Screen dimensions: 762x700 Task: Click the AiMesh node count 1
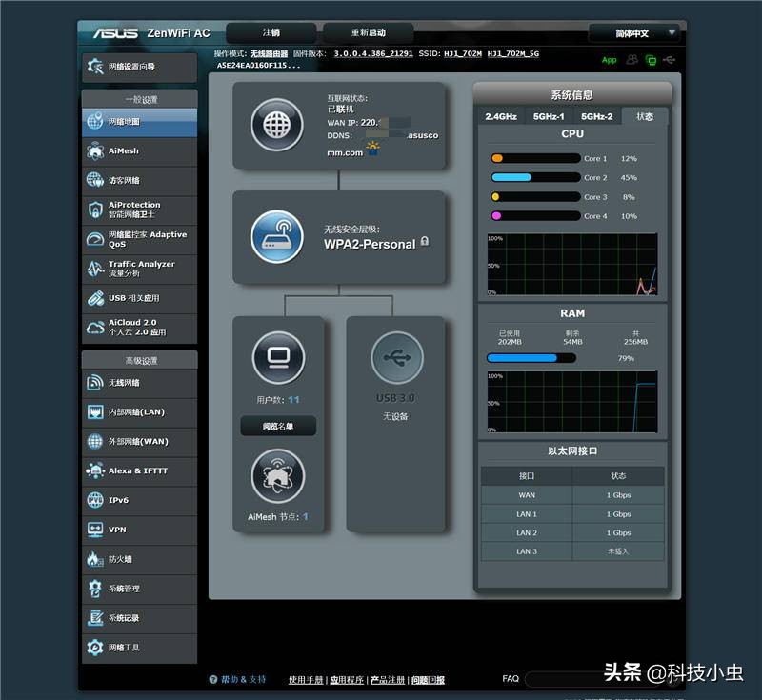[305, 517]
